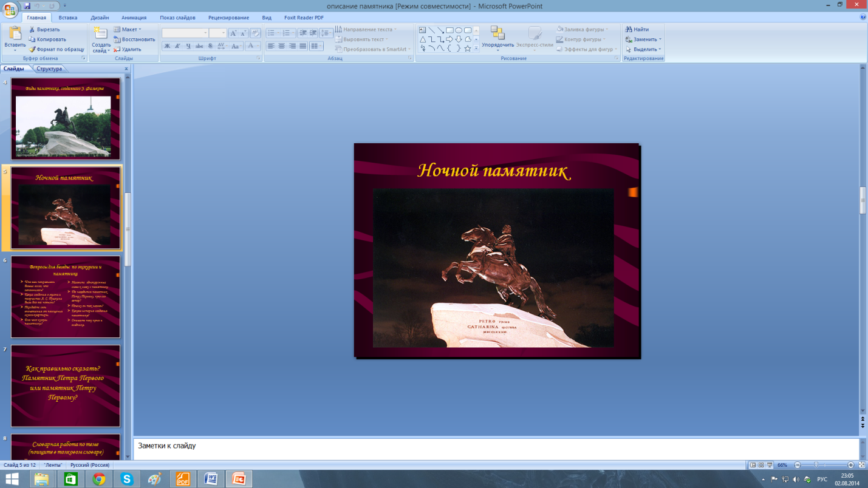Toggle strikethrough abc formatting

pyautogui.click(x=199, y=46)
